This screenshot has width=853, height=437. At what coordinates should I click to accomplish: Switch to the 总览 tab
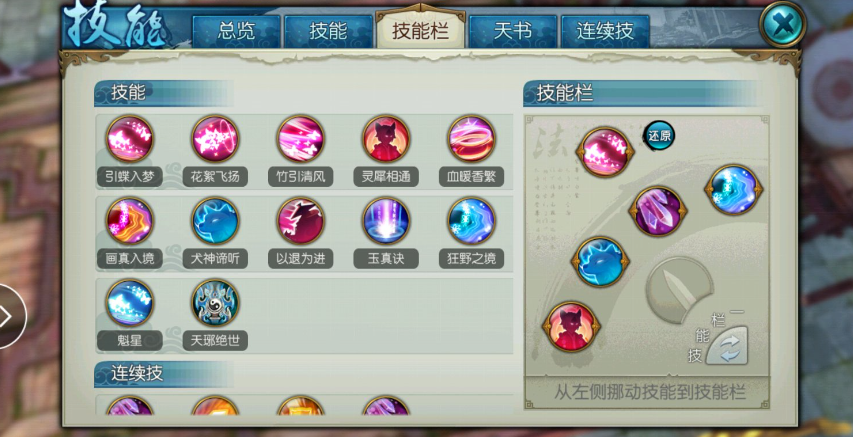click(236, 31)
